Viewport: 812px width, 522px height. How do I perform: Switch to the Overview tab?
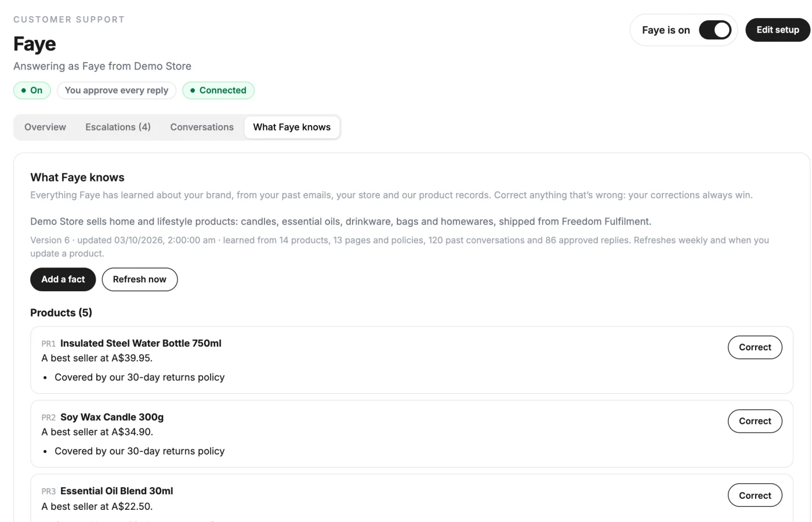(45, 127)
